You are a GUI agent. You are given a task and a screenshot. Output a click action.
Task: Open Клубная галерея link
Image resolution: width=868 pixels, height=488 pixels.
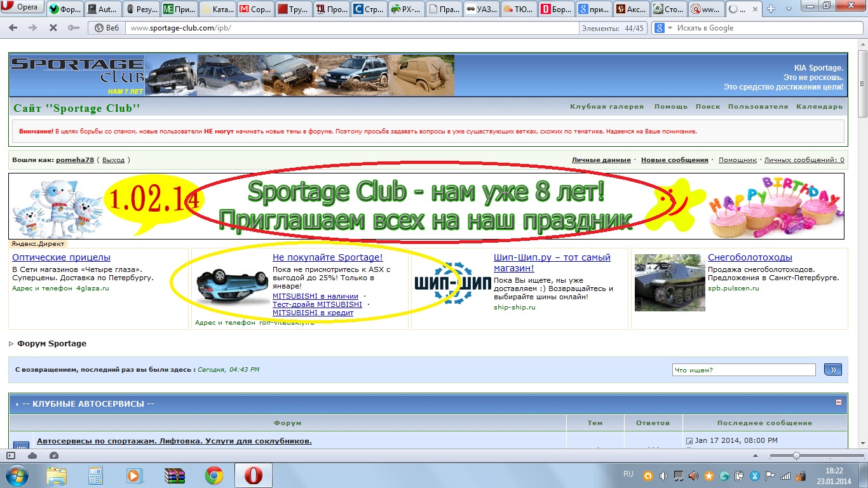(x=607, y=107)
